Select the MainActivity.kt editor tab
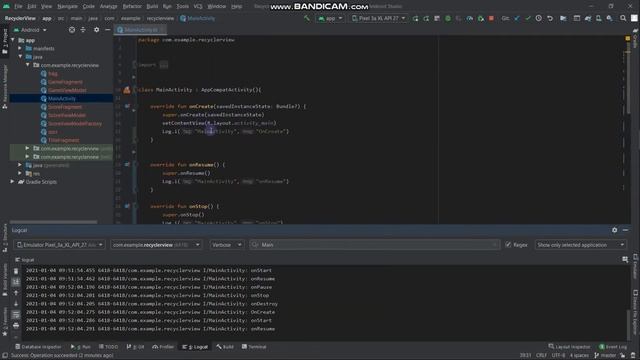 [x=140, y=30]
